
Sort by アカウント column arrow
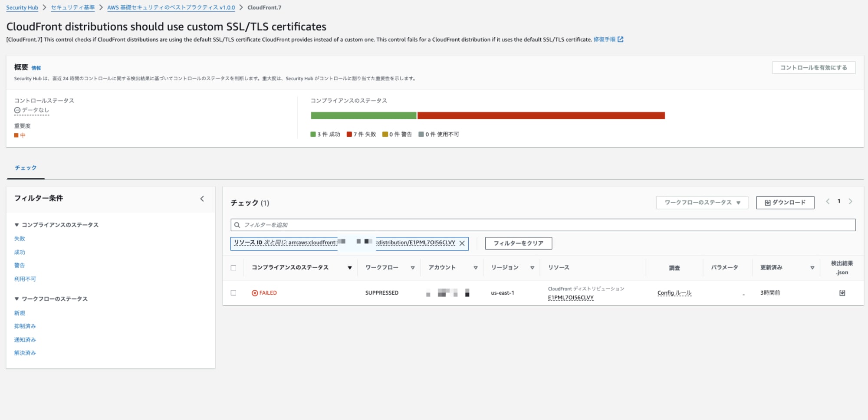tap(476, 268)
